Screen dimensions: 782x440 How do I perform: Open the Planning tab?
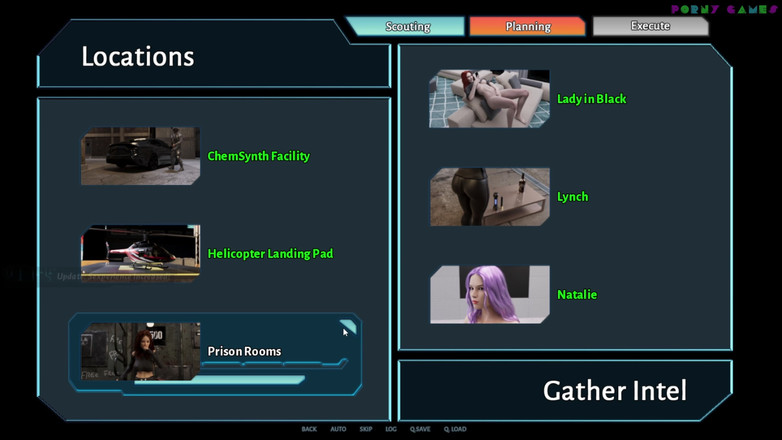click(x=527, y=26)
